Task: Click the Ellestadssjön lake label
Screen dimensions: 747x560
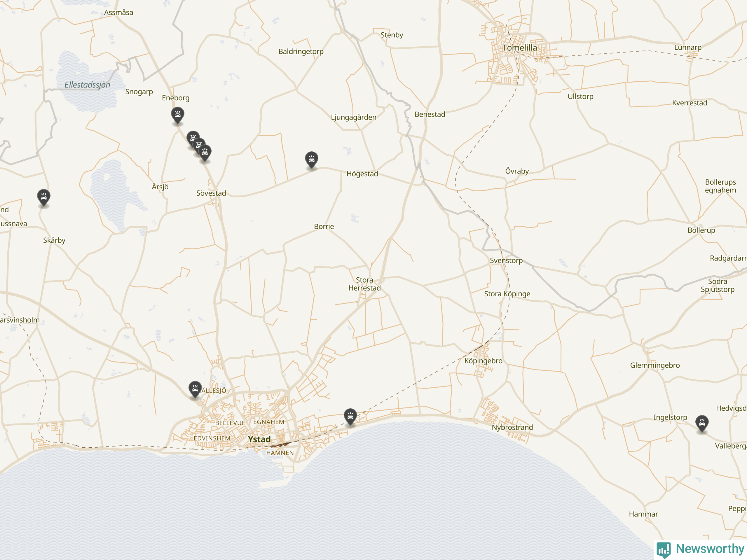Action: pyautogui.click(x=87, y=85)
